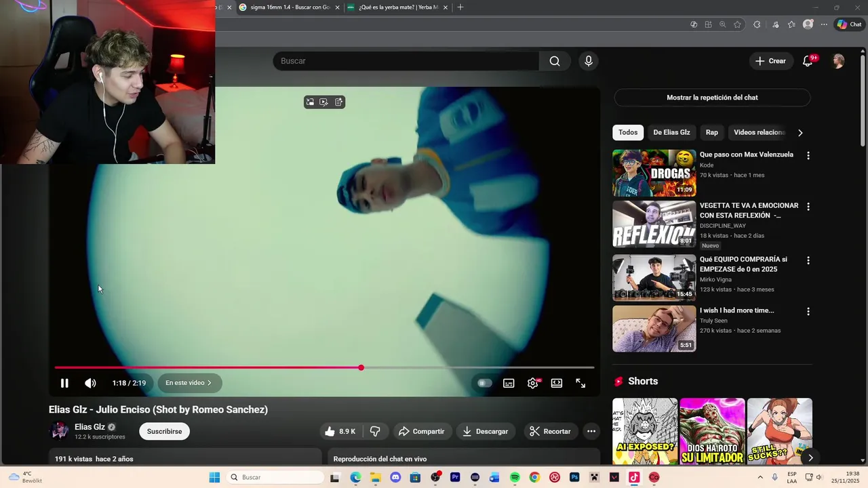Viewport: 868px width, 488px height.
Task: Open Discord from the taskbar
Action: pos(395,477)
